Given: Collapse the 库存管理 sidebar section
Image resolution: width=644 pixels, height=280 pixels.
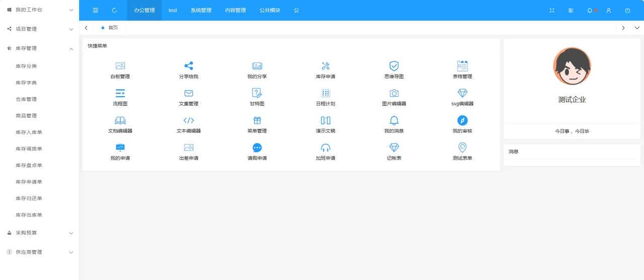Looking at the screenshot, I should [40, 48].
